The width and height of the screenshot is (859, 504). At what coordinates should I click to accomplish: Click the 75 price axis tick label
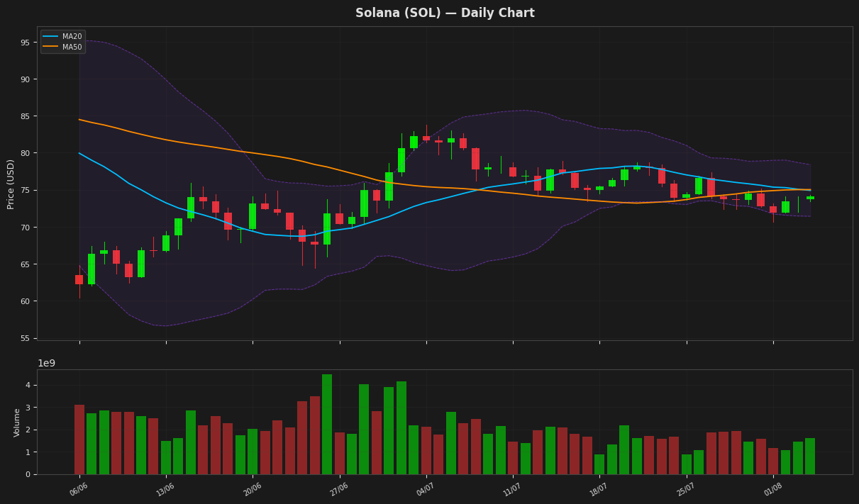[x=25, y=191]
